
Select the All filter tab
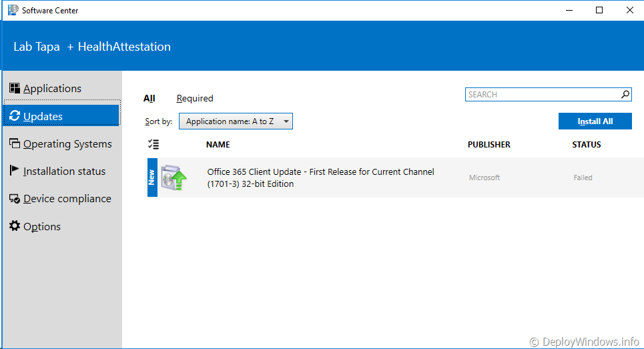point(149,98)
